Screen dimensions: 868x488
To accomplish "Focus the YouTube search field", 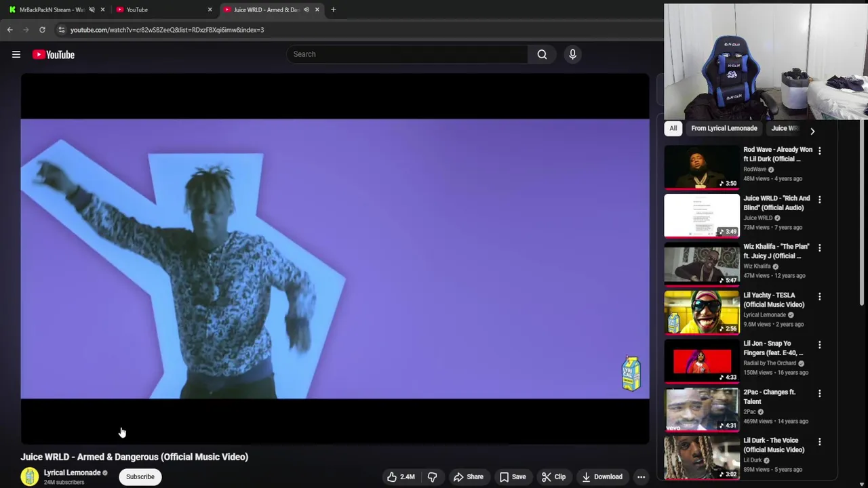I will [407, 54].
